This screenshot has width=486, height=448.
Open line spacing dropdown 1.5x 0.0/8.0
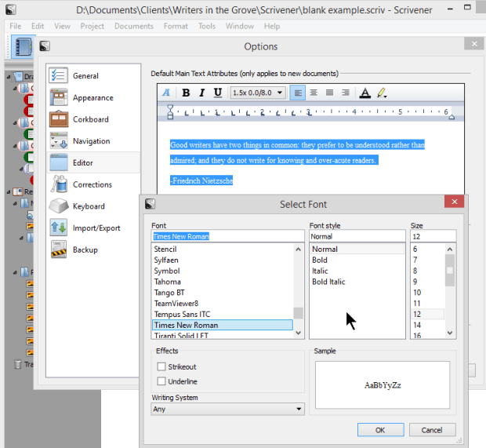(258, 93)
